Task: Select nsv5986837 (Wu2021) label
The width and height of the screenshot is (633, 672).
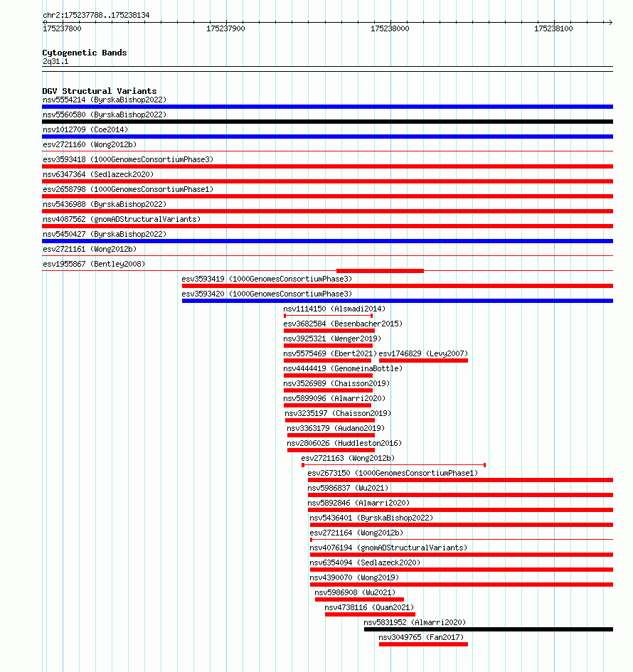Action: click(348, 488)
